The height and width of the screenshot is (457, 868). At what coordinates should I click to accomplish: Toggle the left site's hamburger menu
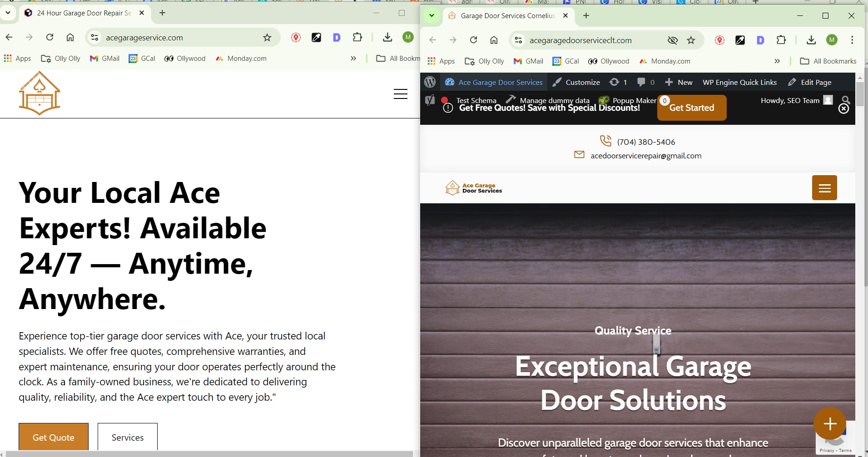[400, 94]
